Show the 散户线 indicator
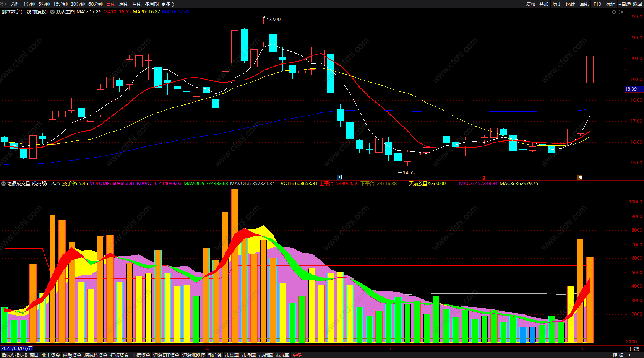The height and width of the screenshot is (358, 644). click(x=215, y=355)
